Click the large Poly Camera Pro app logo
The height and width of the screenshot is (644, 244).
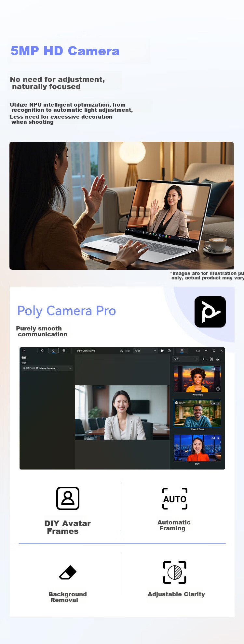[210, 312]
